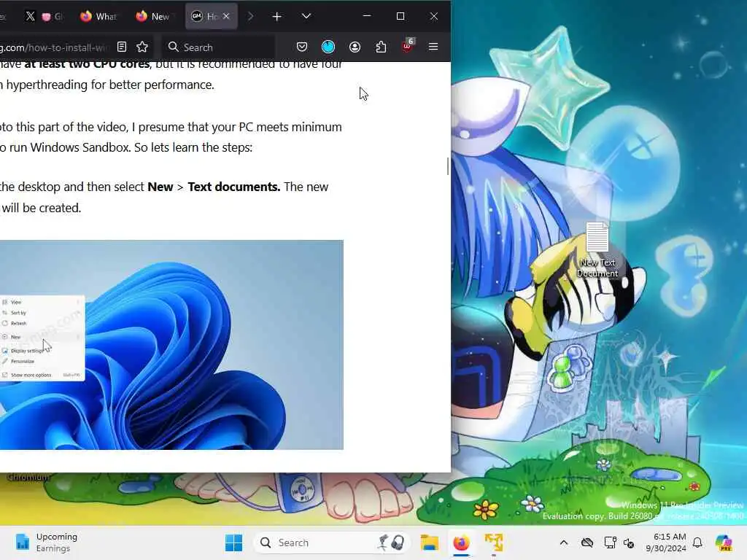Open the Extensions puzzle-piece icon

[x=381, y=47]
